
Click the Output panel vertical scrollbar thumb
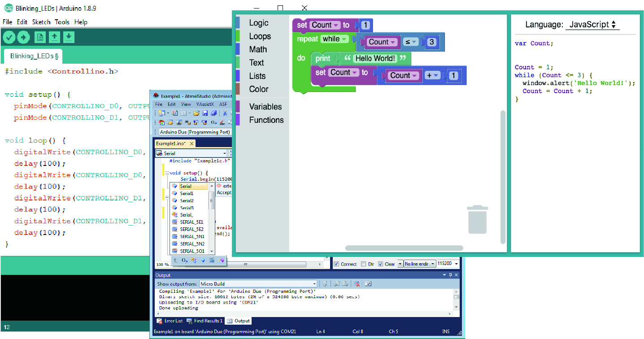click(456, 297)
